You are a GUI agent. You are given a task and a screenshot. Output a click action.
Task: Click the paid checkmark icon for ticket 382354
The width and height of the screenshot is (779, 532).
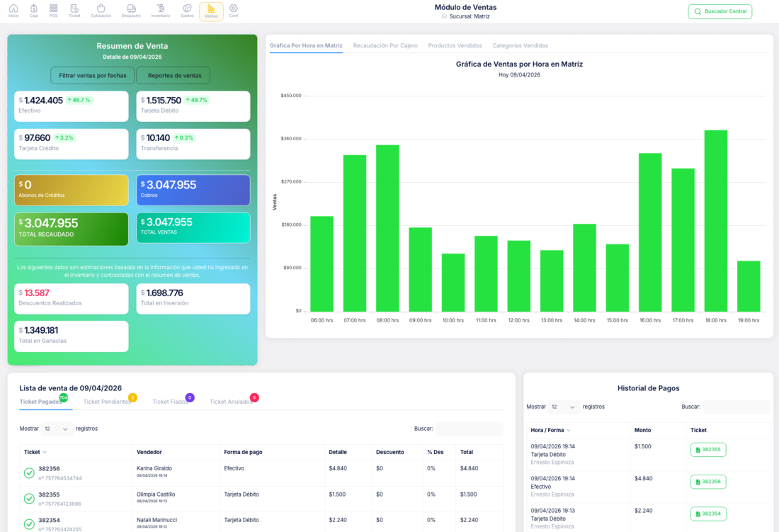(x=29, y=524)
